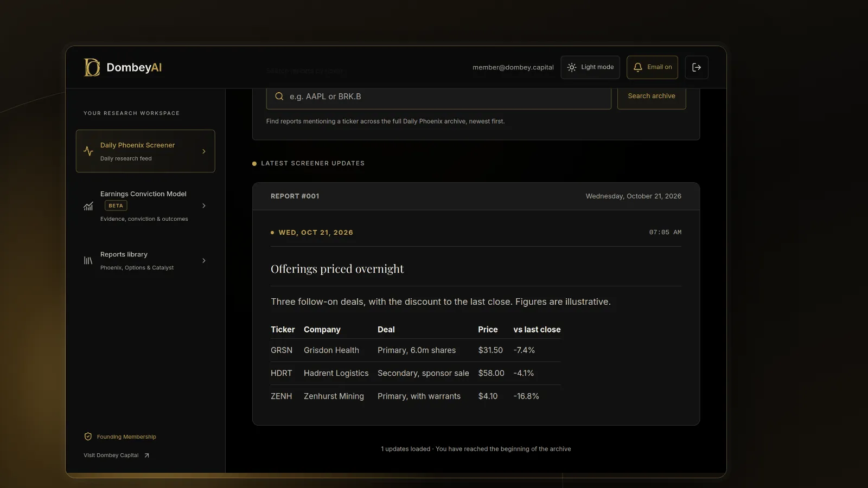Viewport: 868px width, 488px height.
Task: Switch to Light mode
Action: click(x=590, y=67)
